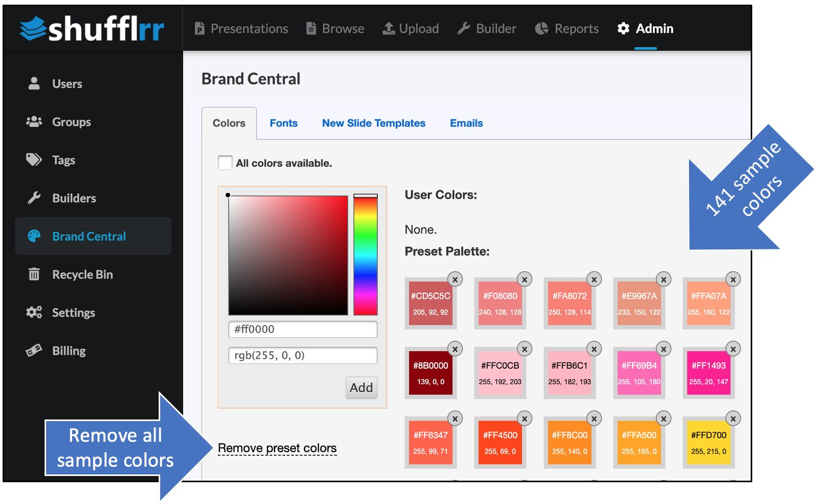816x504 pixels.
Task: Click the Brand Central palette icon
Action: tap(34, 236)
